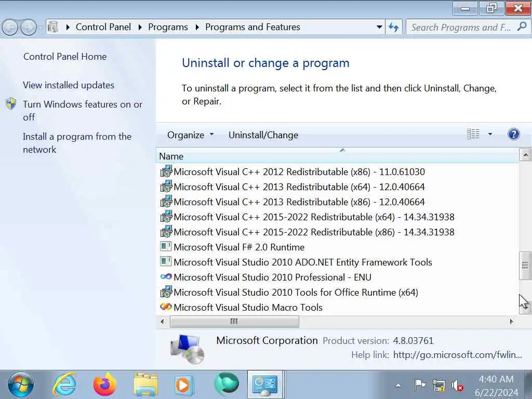Select Visual C++ 2015-2022 Redistributable (x64) row
Image resolution: width=532 pixels, height=399 pixels.
click(307, 217)
